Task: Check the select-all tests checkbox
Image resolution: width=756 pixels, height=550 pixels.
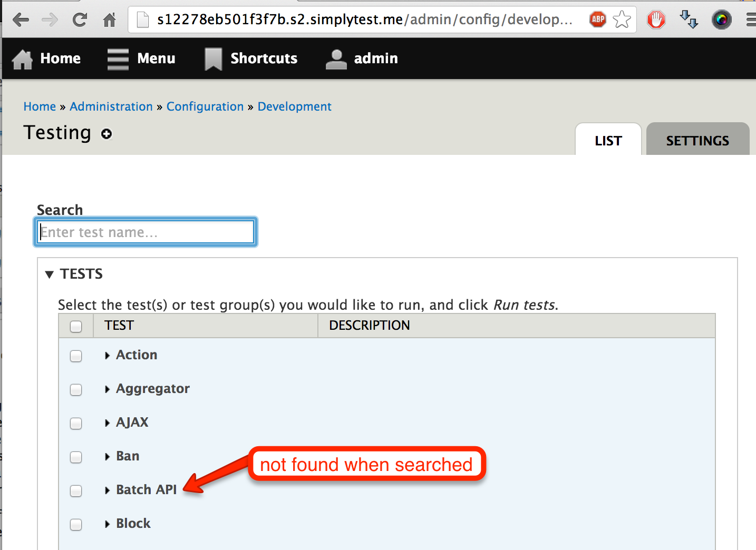Action: [x=75, y=326]
